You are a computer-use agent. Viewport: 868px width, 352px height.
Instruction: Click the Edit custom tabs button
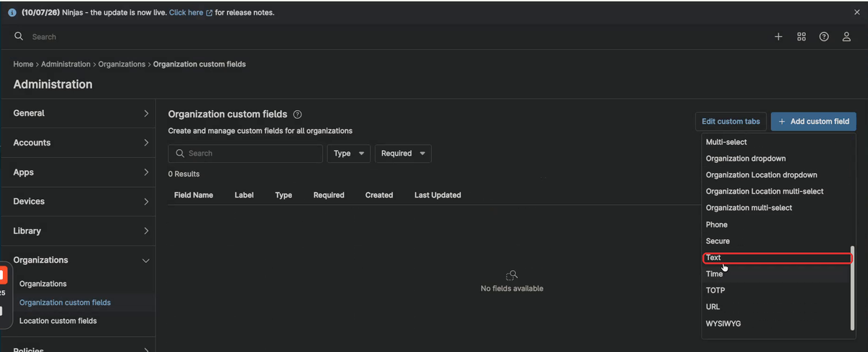(x=731, y=122)
